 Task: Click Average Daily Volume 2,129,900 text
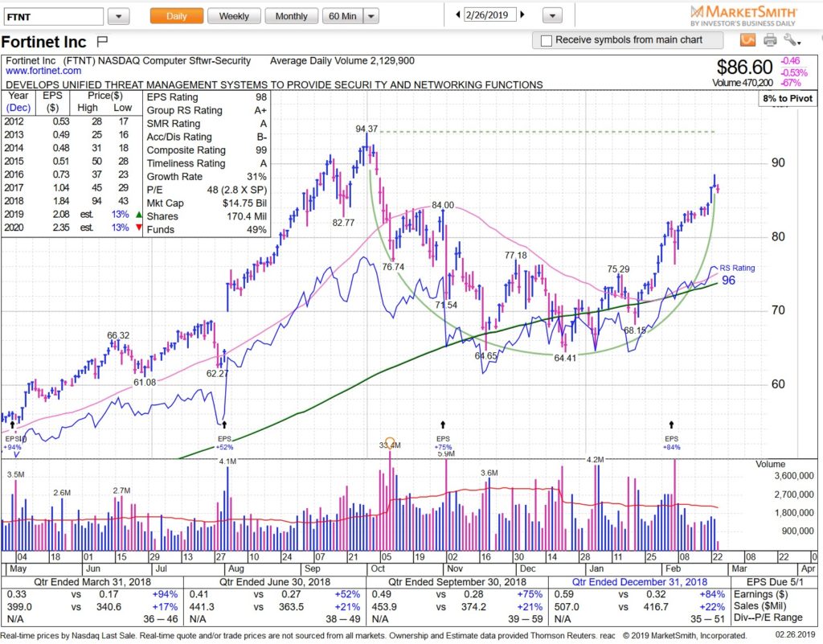342,61
